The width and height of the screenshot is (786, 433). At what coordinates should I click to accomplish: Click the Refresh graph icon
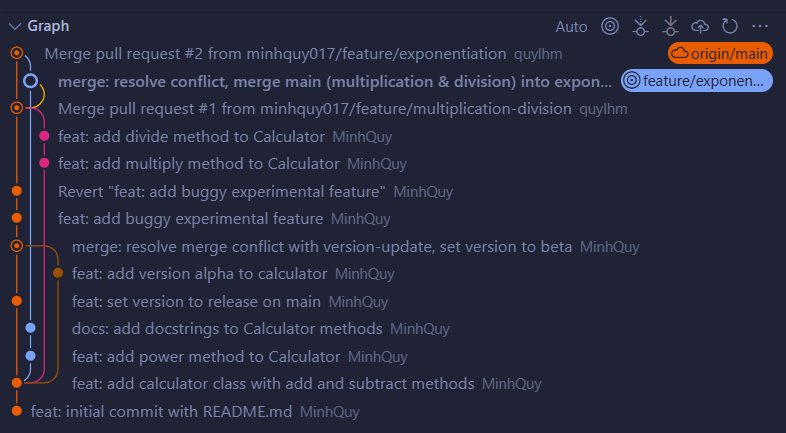(x=729, y=26)
